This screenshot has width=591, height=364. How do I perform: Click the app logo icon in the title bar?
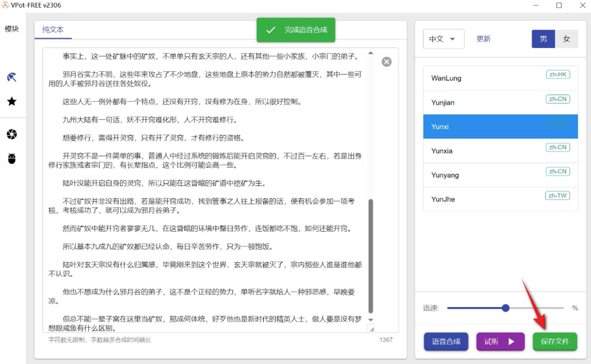(x=5, y=5)
